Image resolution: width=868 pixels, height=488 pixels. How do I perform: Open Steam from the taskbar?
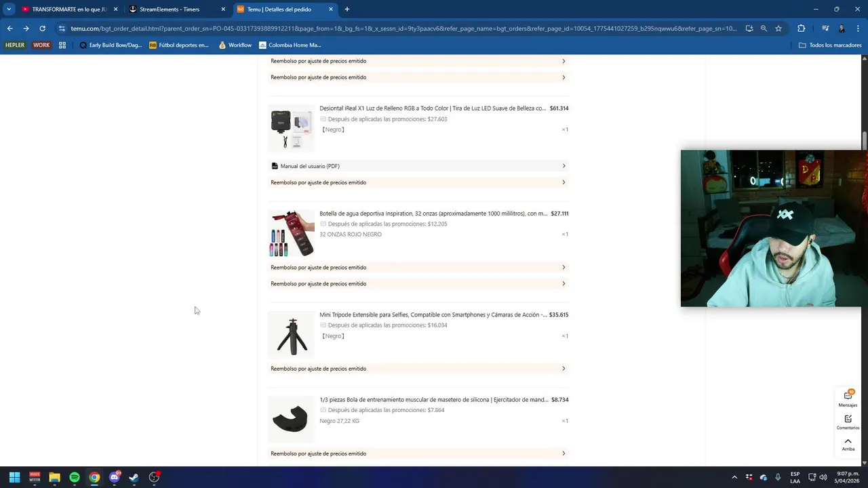[134, 477]
